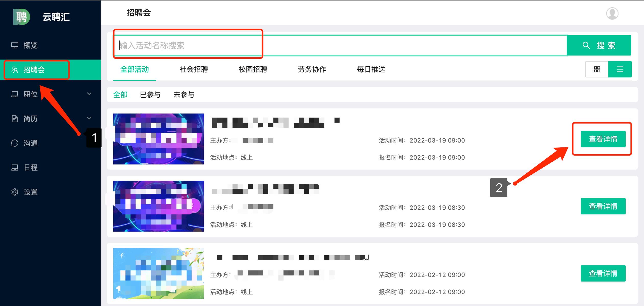Click the 云聘汇 logo icon
This screenshot has width=644, height=306.
click(x=21, y=17)
